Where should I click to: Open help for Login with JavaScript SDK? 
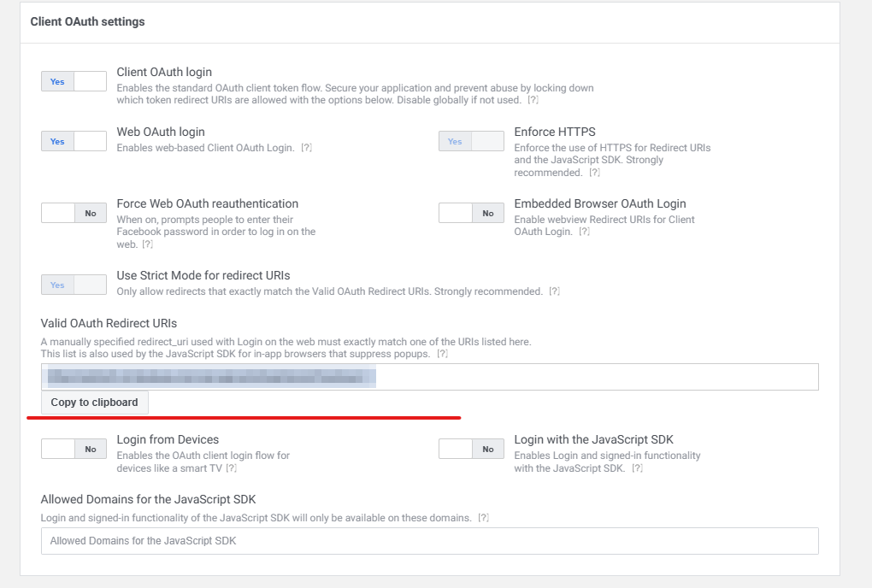click(x=637, y=468)
